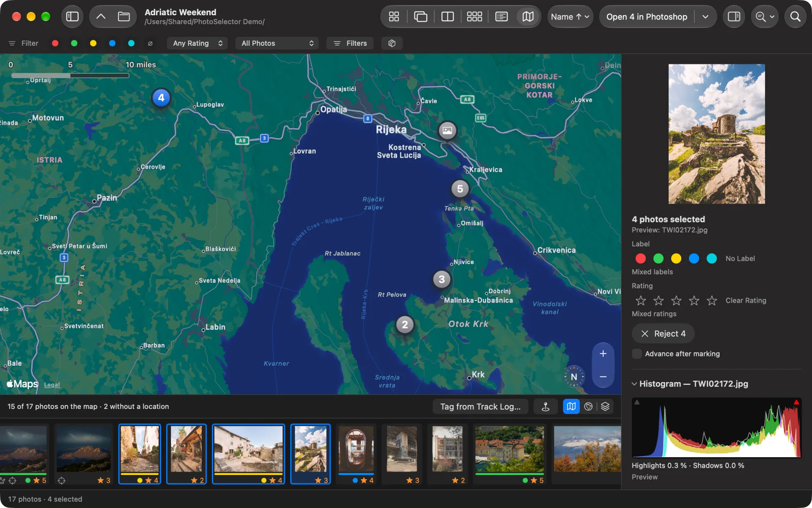
Task: Choose No Label in inspector
Action: tap(740, 258)
